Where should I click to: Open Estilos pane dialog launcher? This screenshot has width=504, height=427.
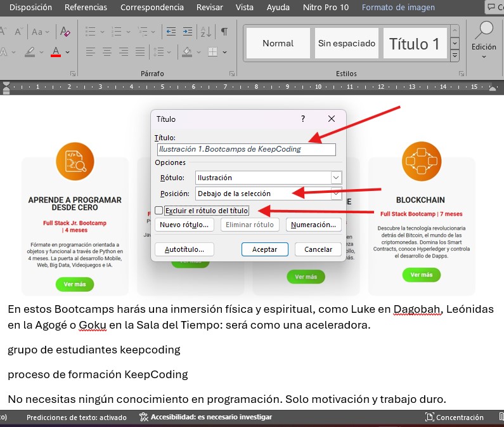pos(462,74)
